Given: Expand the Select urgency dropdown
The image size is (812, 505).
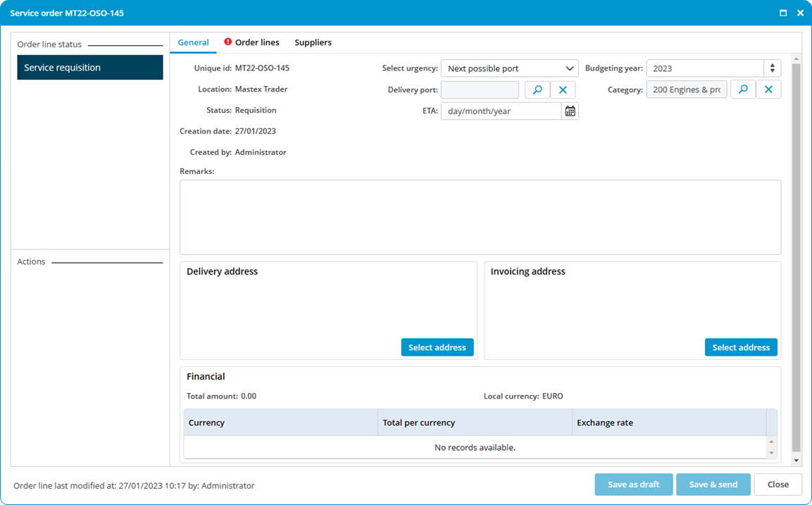Looking at the screenshot, I should (x=510, y=68).
